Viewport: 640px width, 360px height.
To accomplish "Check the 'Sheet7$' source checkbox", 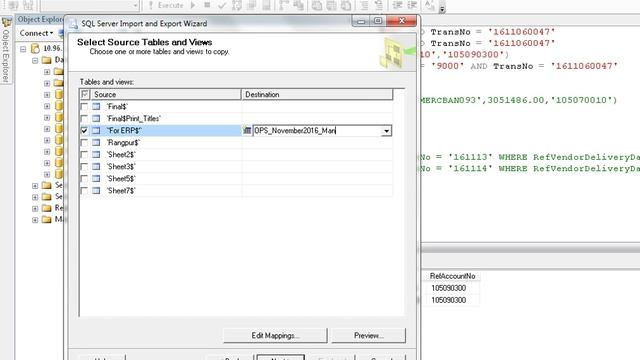I will 84,191.
